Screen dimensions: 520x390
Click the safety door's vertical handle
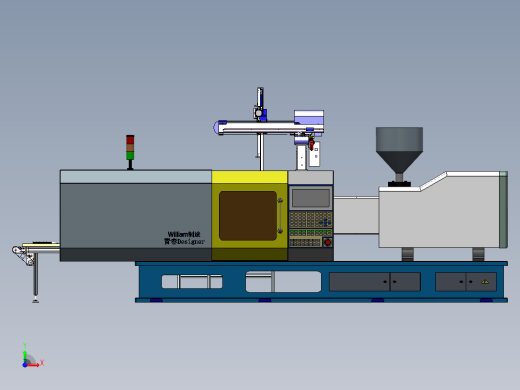click(x=280, y=216)
